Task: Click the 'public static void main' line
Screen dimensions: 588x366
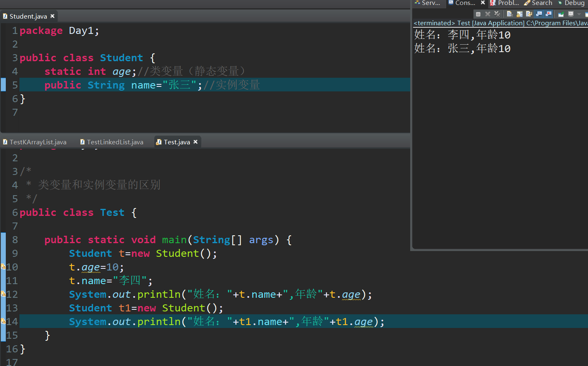Action: [x=168, y=240]
